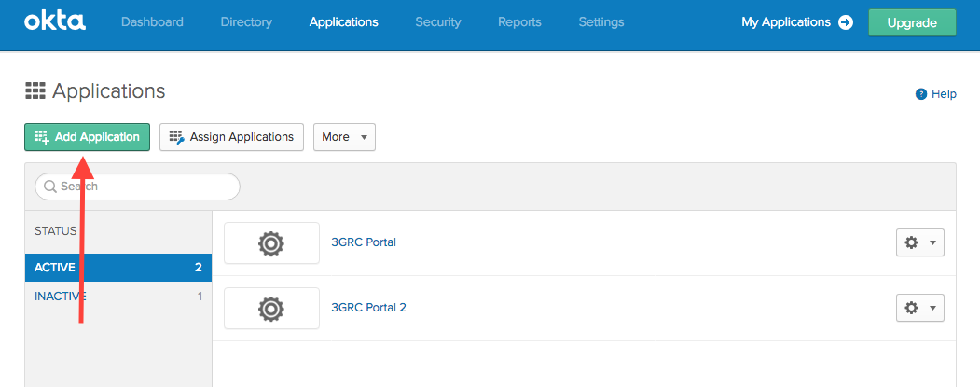Click the Applications grid heading icon
980x387 pixels.
click(35, 91)
